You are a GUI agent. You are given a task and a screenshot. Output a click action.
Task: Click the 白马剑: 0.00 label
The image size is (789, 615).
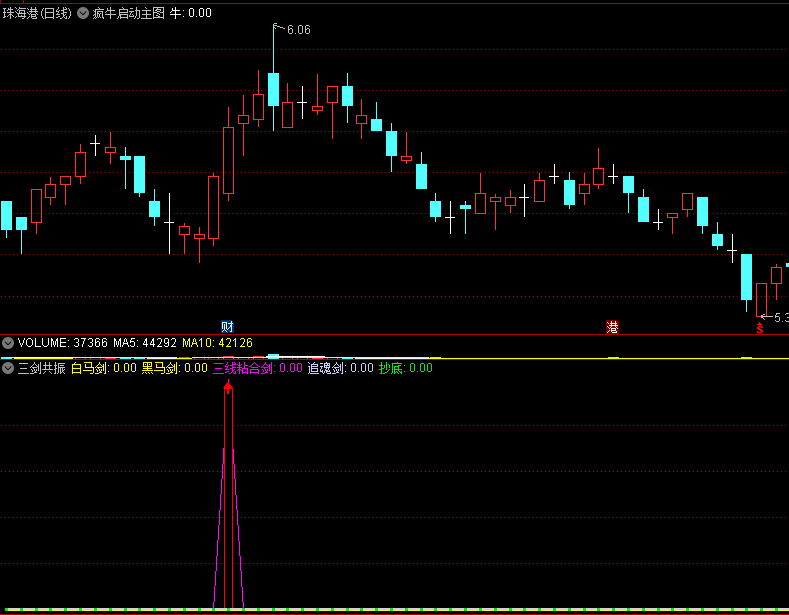tap(104, 368)
